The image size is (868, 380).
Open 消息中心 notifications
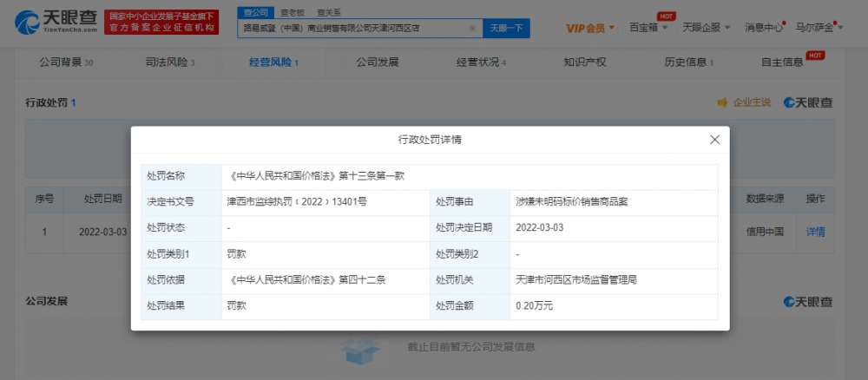pos(765,27)
